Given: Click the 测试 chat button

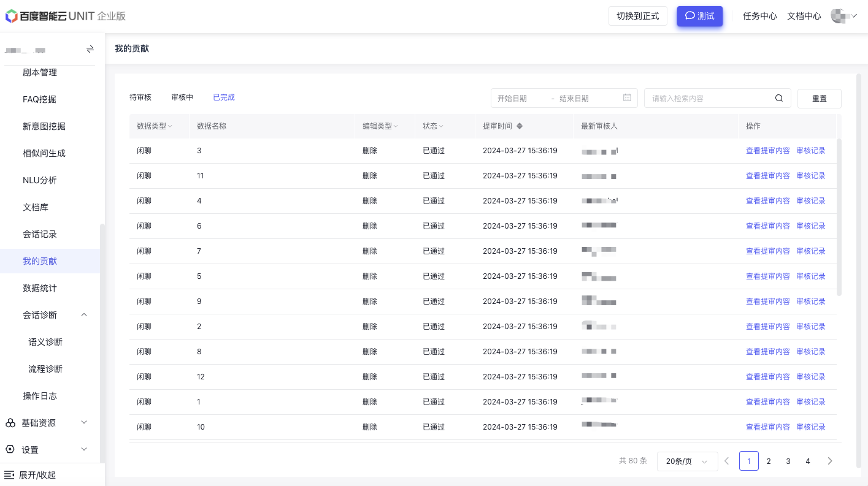Looking at the screenshot, I should pyautogui.click(x=700, y=16).
